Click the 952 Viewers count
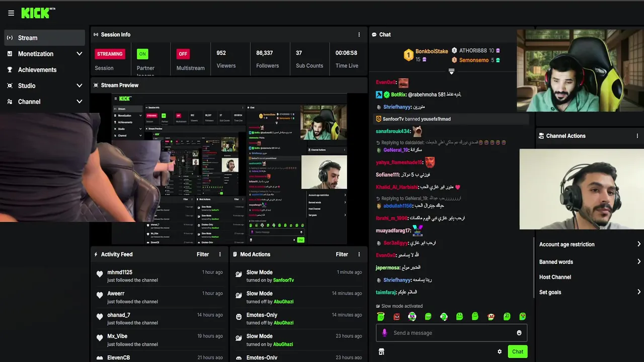 click(221, 53)
